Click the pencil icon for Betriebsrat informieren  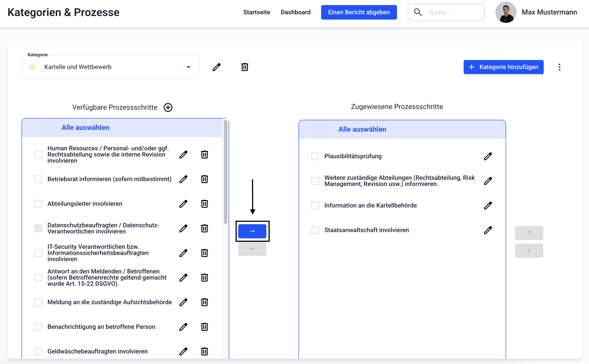pyautogui.click(x=183, y=179)
